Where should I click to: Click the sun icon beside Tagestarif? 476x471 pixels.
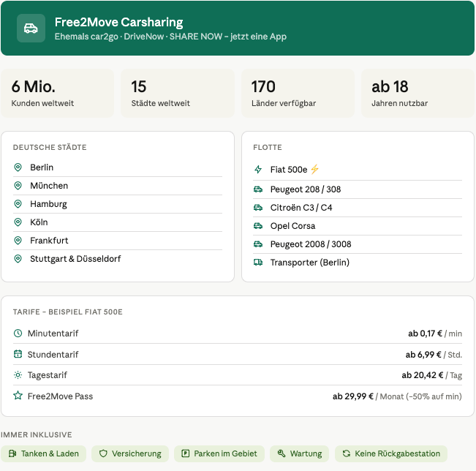18,375
